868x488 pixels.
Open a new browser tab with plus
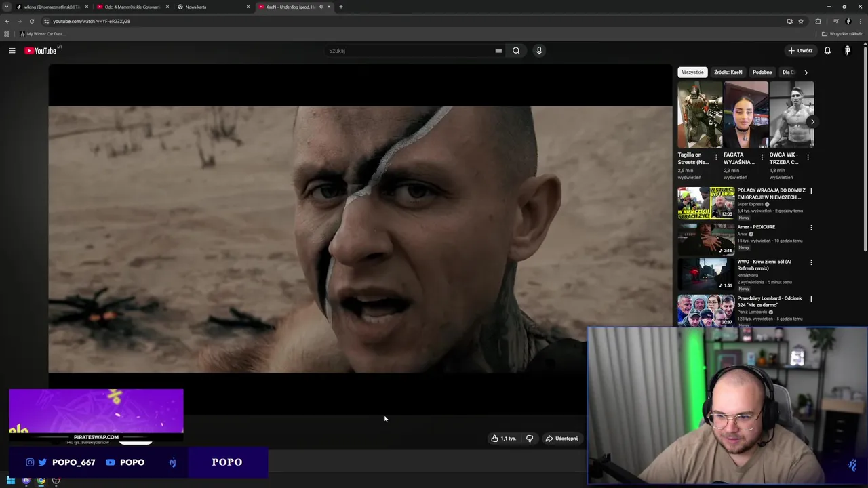click(x=341, y=7)
